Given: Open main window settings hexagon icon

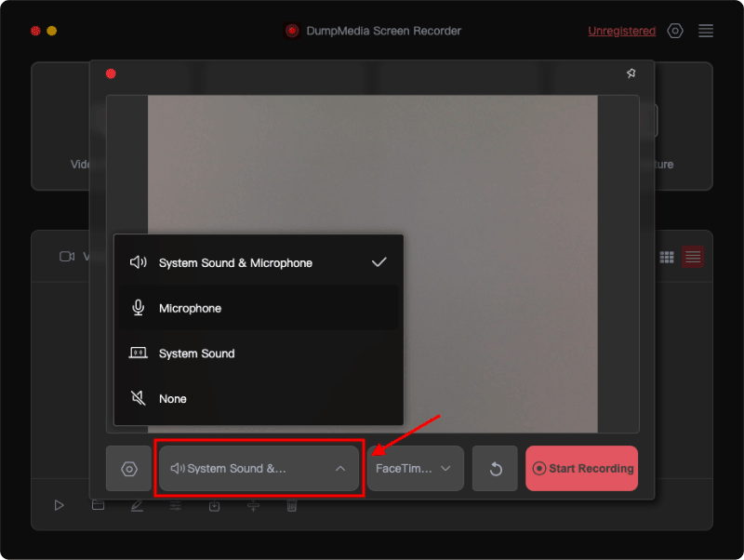Looking at the screenshot, I should point(675,31).
